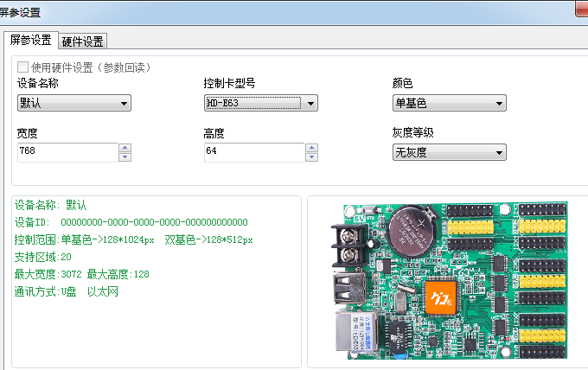The width and height of the screenshot is (588, 370).
Task: Switch to the 硬件设置 tab
Action: [x=83, y=41]
